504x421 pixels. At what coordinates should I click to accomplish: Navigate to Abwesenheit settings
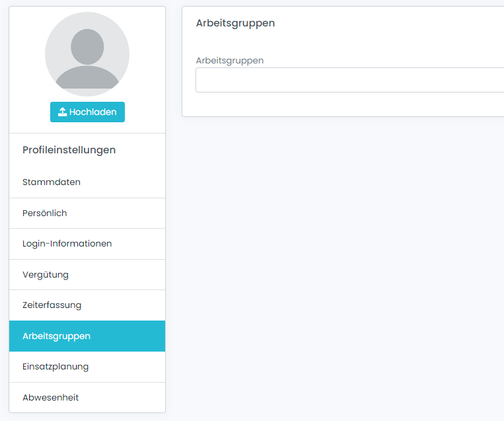point(51,397)
